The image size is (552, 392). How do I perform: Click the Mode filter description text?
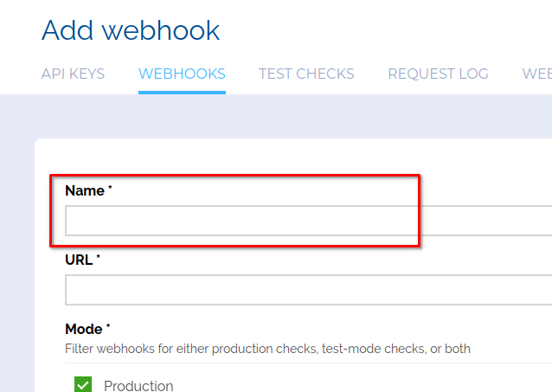click(x=267, y=349)
